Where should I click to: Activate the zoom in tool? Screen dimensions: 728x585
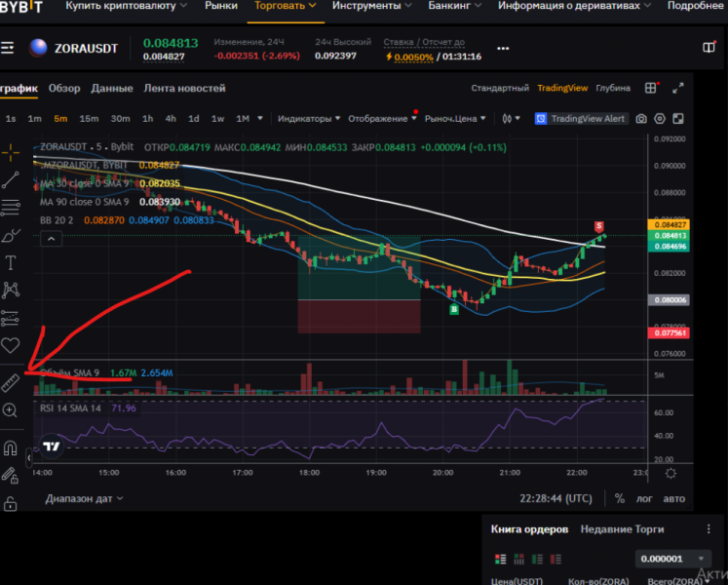click(10, 410)
